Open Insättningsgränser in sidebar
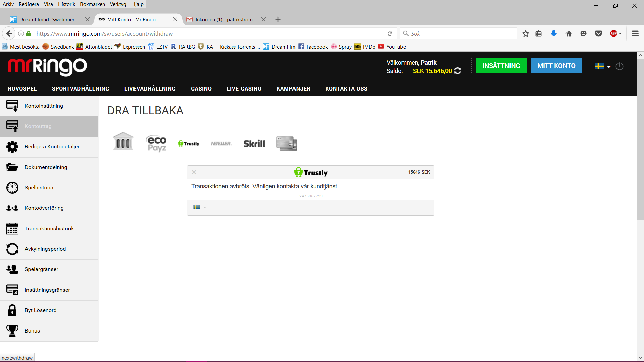Viewport: 644px width, 362px height. tap(49, 290)
